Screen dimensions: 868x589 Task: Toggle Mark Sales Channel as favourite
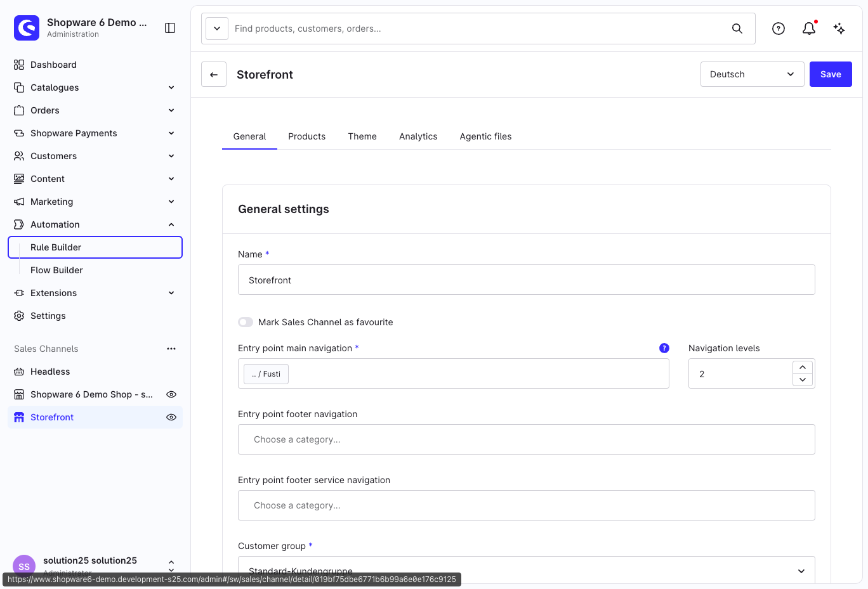[x=246, y=322]
